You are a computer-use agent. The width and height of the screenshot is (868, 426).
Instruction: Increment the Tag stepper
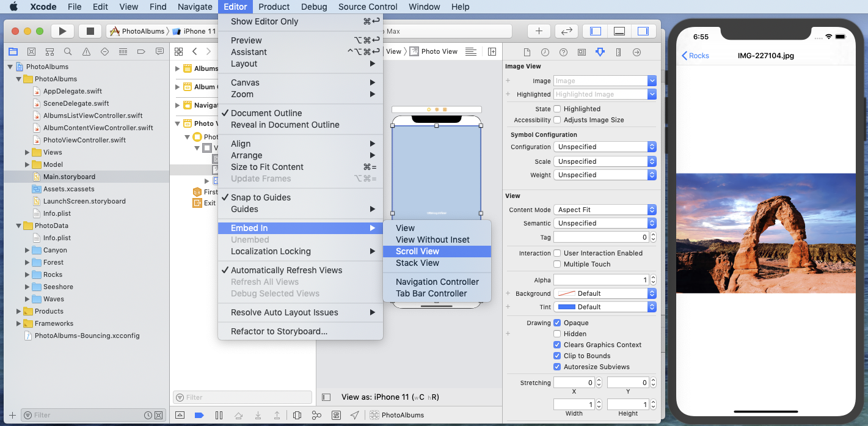click(653, 235)
